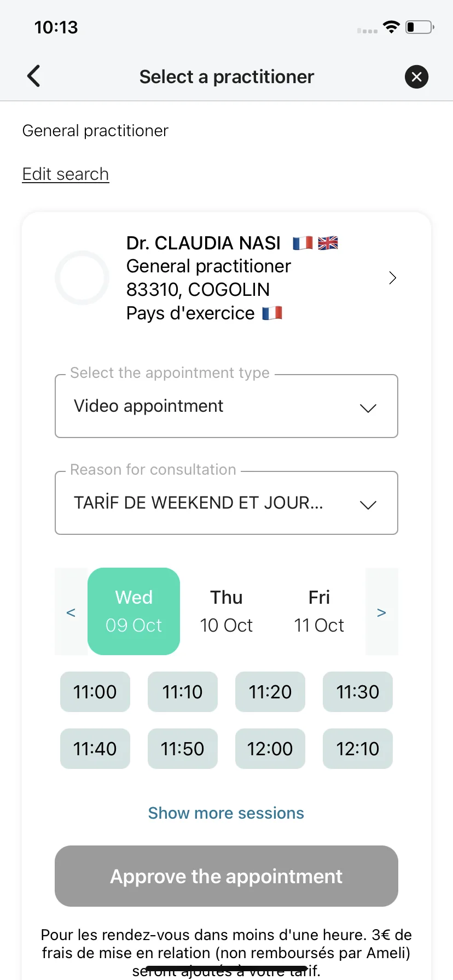Choose the 11:30 time slot
Screen dimensions: 453x980
[358, 692]
